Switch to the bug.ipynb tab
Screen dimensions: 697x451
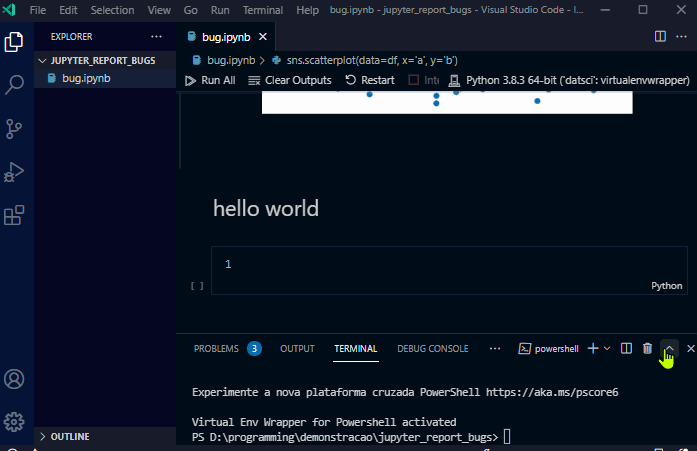pyautogui.click(x=226, y=37)
